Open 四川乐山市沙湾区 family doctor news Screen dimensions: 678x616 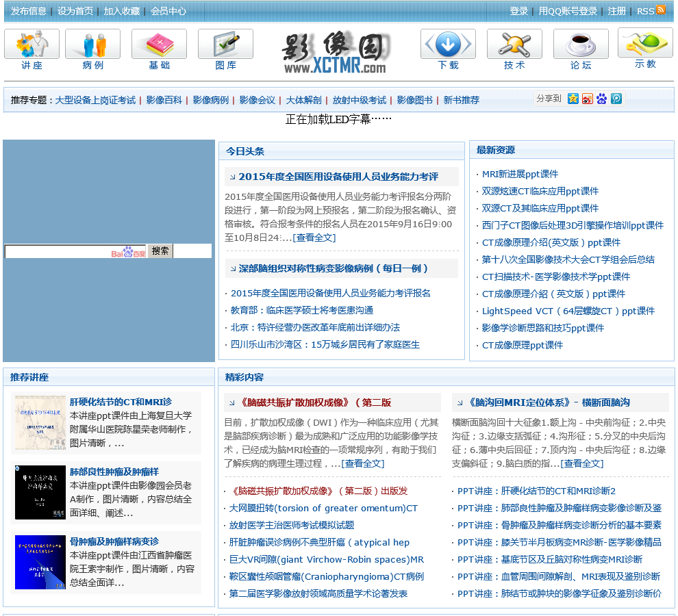coord(325,344)
